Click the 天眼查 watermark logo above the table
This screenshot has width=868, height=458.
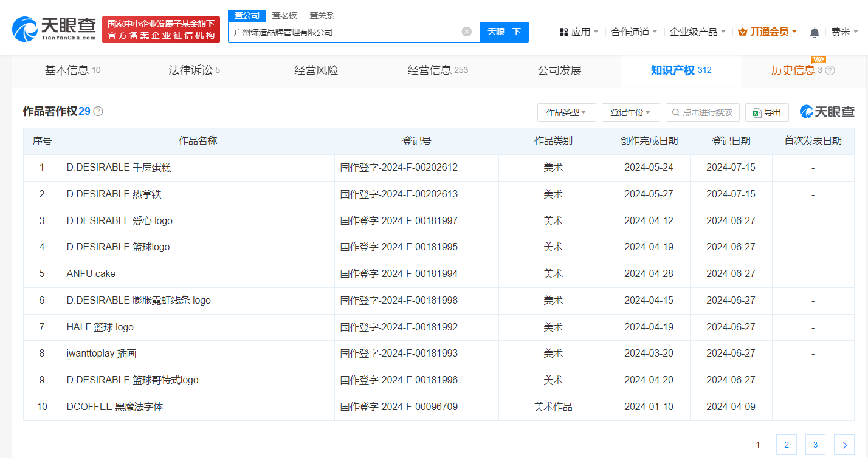click(827, 112)
